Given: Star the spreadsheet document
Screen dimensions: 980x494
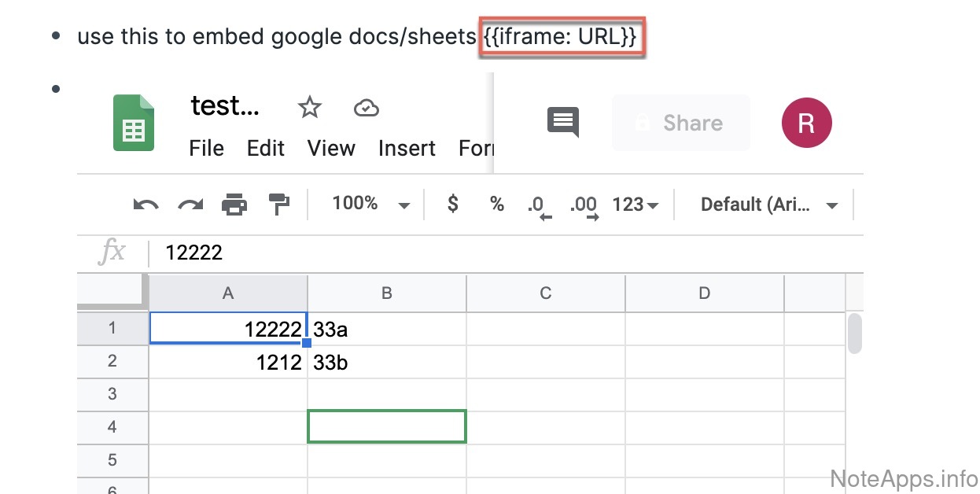Looking at the screenshot, I should pyautogui.click(x=310, y=108).
